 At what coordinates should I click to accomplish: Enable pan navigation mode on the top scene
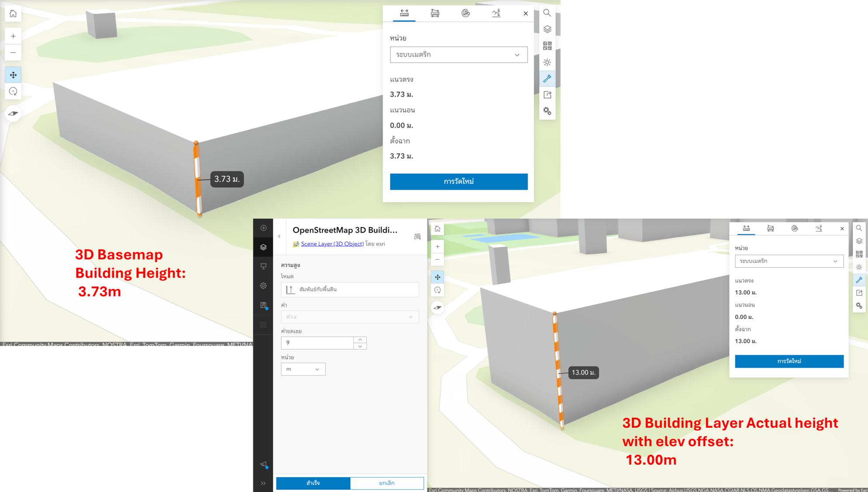coord(13,75)
